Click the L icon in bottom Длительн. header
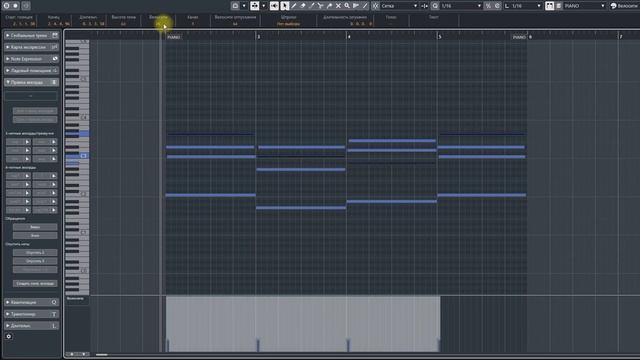This screenshot has width=640, height=360. (54, 326)
